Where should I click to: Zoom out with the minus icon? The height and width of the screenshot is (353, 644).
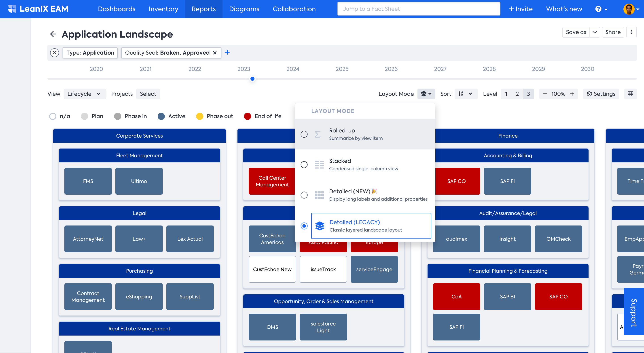click(x=545, y=94)
